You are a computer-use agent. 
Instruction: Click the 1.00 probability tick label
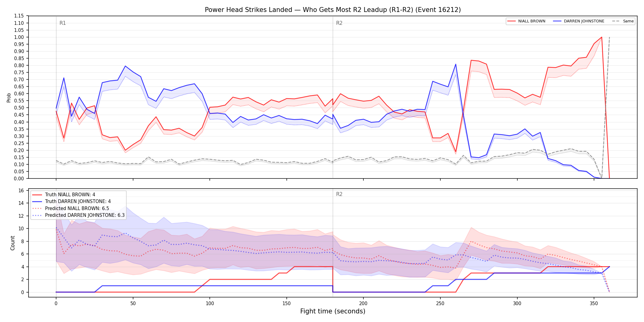pyautogui.click(x=19, y=37)
